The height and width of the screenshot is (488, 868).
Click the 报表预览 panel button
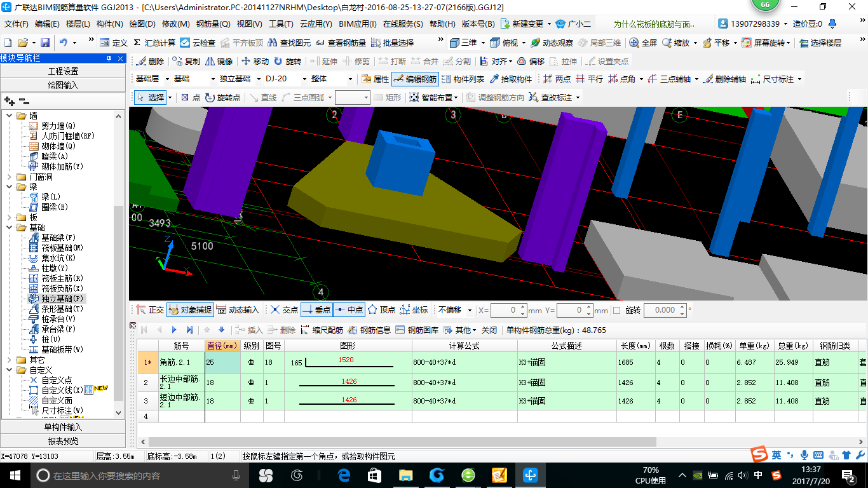(x=64, y=441)
